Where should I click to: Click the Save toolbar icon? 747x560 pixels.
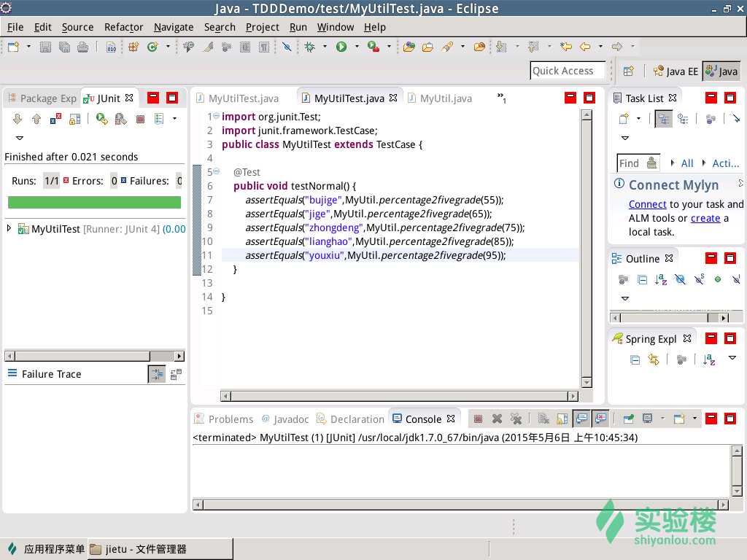point(45,47)
